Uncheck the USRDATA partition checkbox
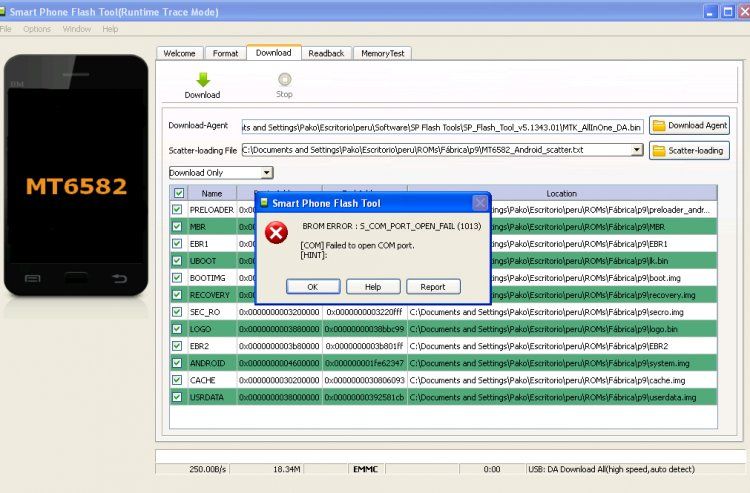 click(177, 397)
